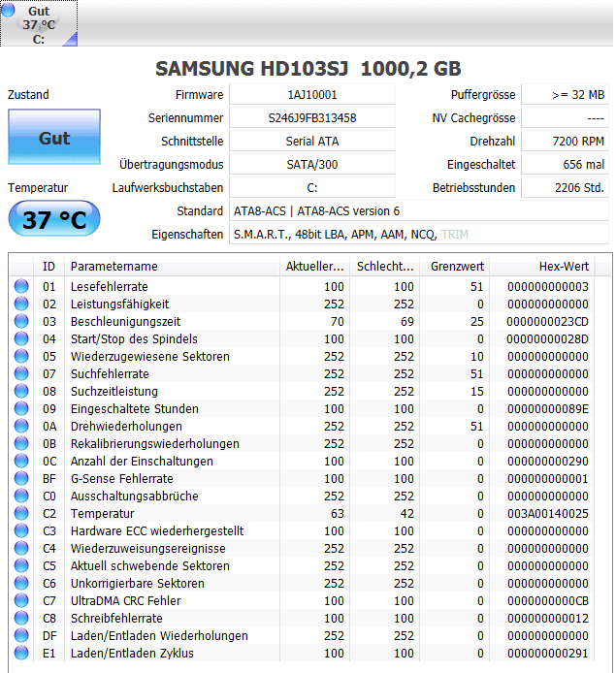Select the Beschleunigungszeit parameter name
Image resolution: width=616 pixels, height=673 pixels.
pyautogui.click(x=125, y=322)
